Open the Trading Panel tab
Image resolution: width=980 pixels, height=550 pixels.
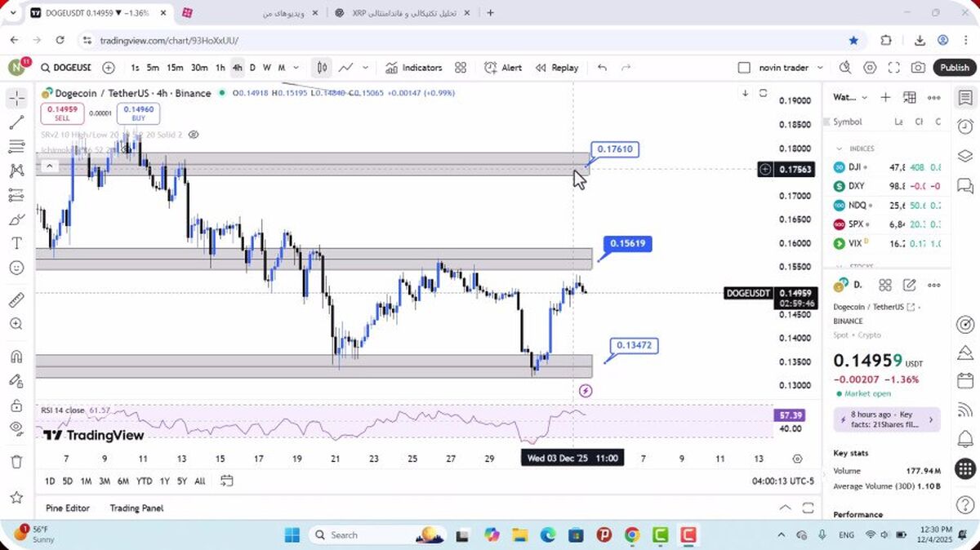pyautogui.click(x=136, y=508)
